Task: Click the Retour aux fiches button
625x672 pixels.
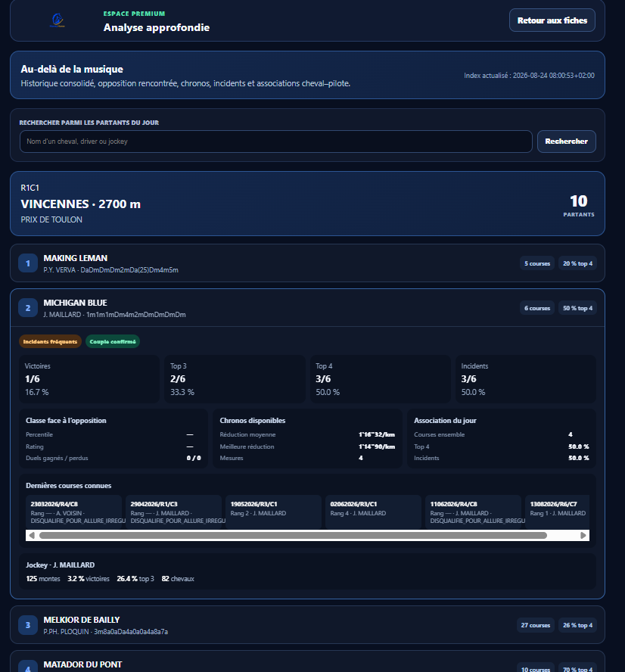Action: tap(552, 20)
